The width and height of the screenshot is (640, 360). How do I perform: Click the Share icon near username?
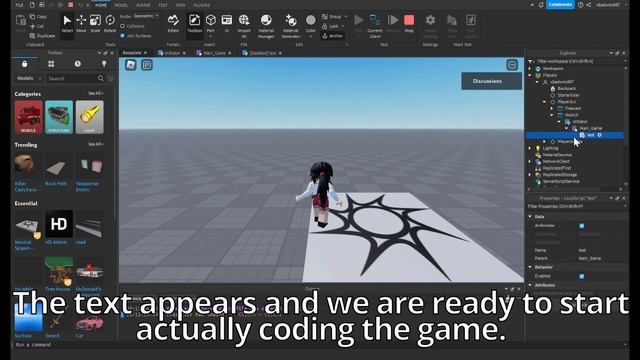(x=589, y=5)
